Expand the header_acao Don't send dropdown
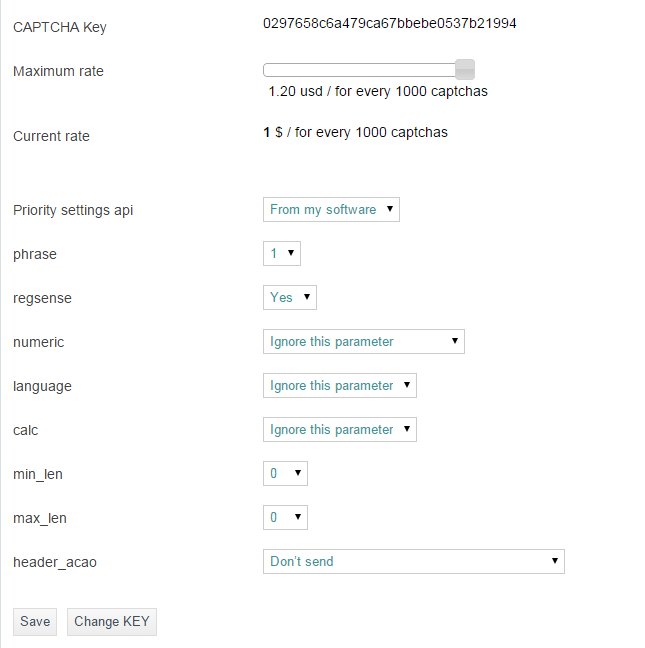 click(413, 561)
